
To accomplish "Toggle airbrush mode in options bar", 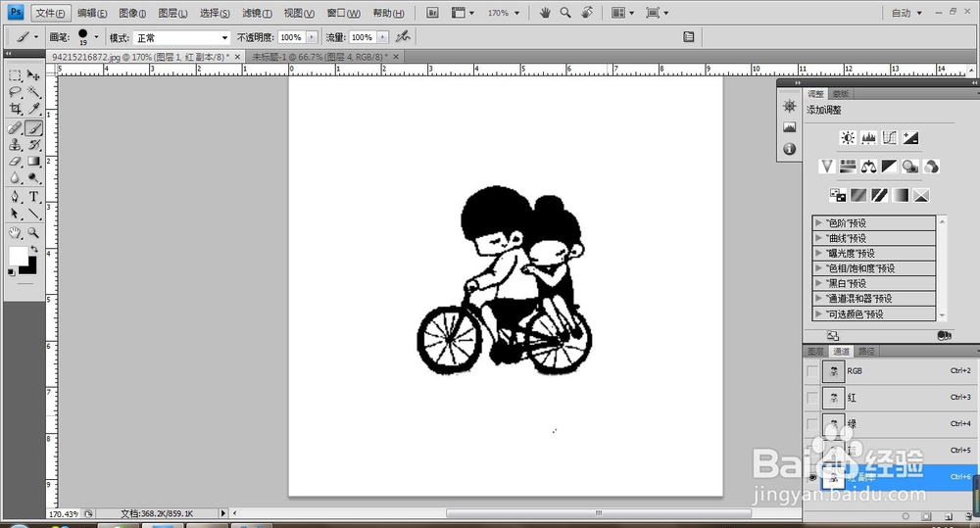I will (403, 37).
